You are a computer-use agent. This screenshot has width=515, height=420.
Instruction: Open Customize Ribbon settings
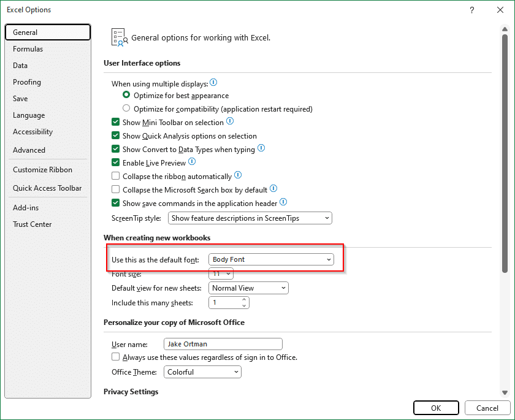point(48,170)
